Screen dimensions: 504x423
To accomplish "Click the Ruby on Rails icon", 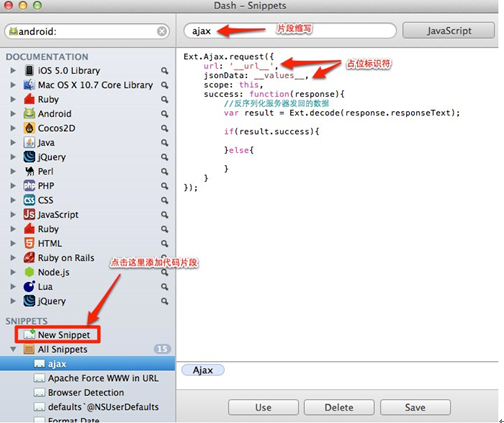I will [x=29, y=258].
